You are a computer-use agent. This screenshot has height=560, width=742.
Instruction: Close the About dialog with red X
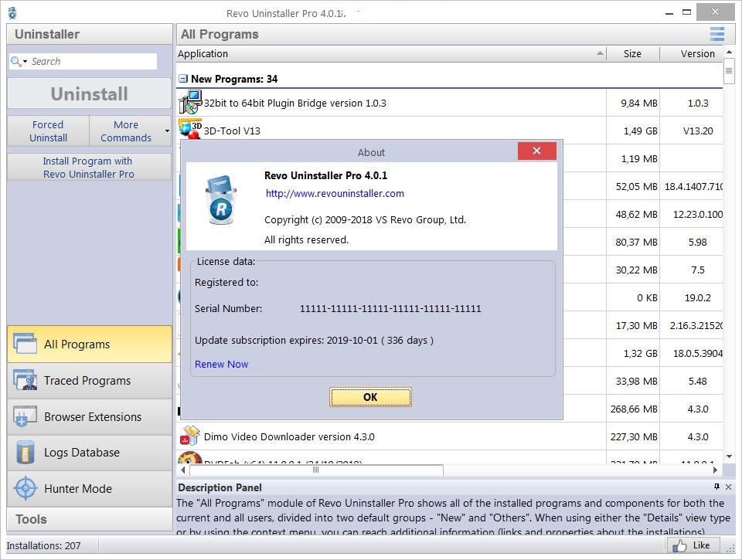[x=536, y=151]
